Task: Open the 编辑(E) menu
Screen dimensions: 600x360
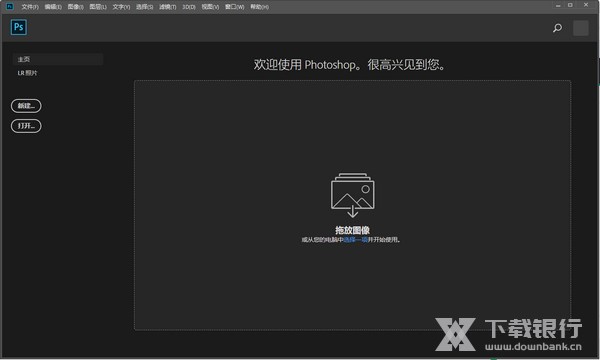Action: click(x=53, y=7)
